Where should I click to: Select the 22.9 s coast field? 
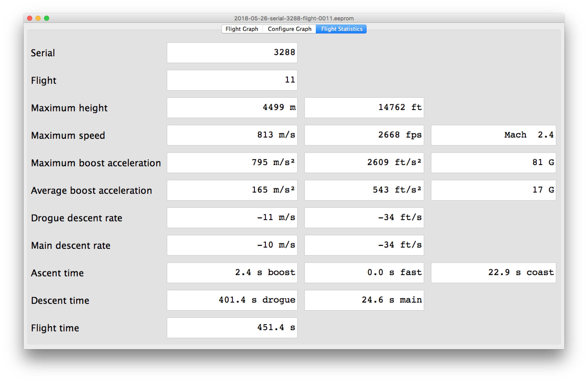(x=493, y=273)
